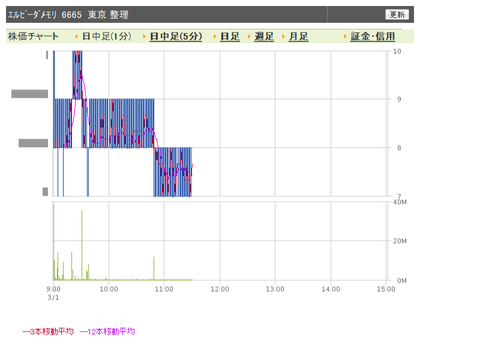Screen dimensions: 480x362
Task: Click the arrow before 日足
Action: pyautogui.click(x=215, y=36)
